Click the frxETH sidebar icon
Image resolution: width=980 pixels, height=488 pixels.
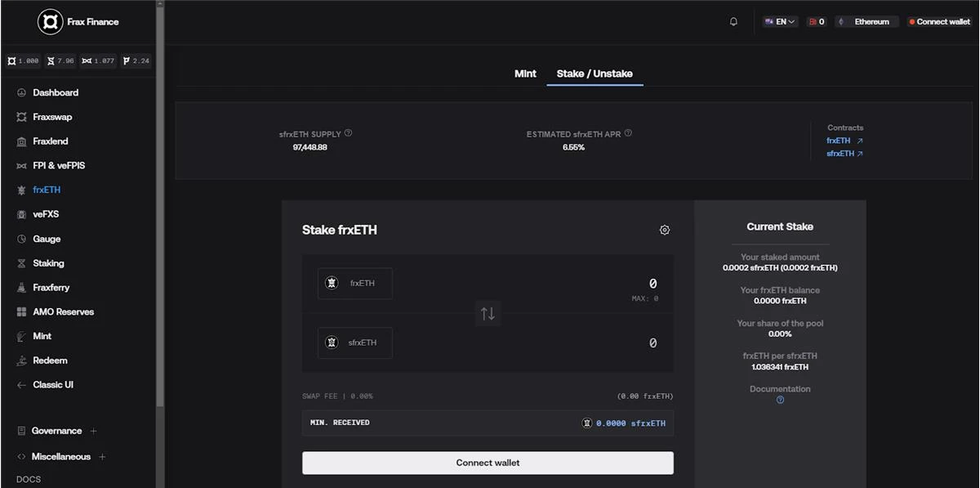pyautogui.click(x=21, y=190)
